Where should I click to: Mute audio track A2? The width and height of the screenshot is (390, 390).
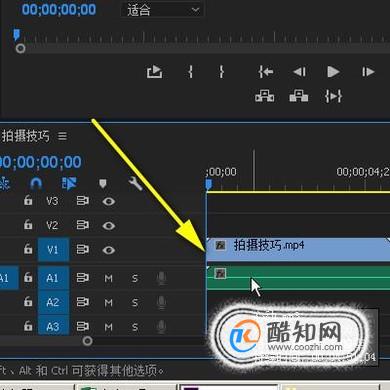(109, 303)
